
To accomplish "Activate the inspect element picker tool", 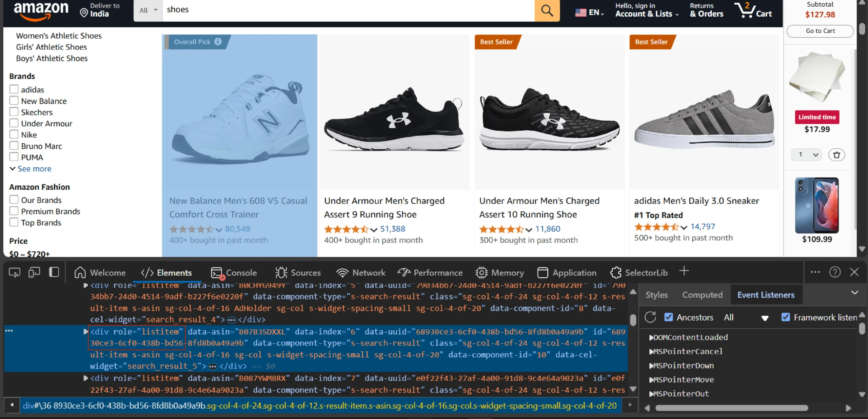I will pos(15,272).
